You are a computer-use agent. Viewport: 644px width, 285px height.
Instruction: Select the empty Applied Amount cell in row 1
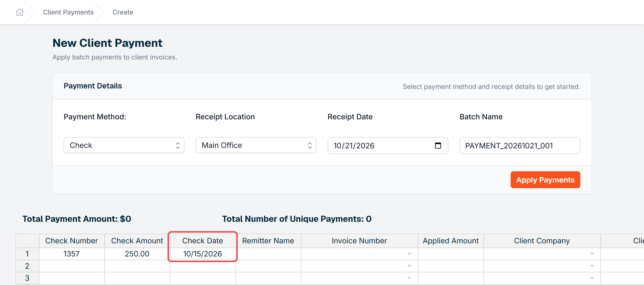pyautogui.click(x=450, y=254)
